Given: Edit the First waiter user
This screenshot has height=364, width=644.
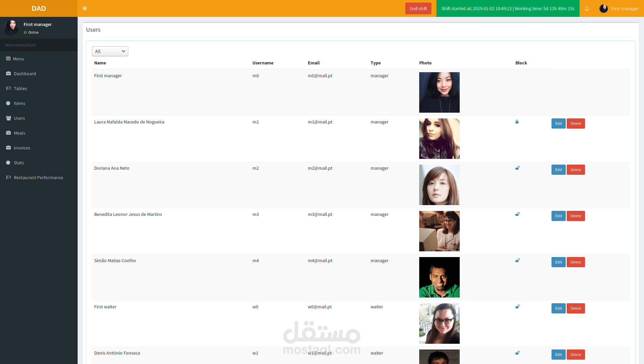Looking at the screenshot, I should [x=558, y=308].
